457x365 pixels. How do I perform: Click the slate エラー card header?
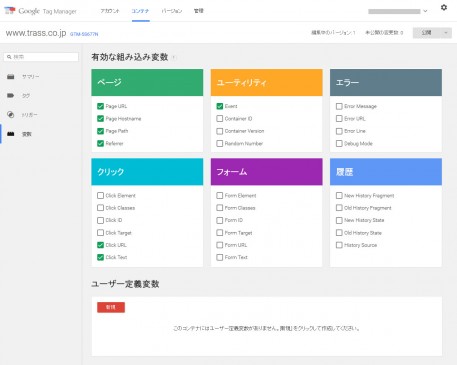386,82
